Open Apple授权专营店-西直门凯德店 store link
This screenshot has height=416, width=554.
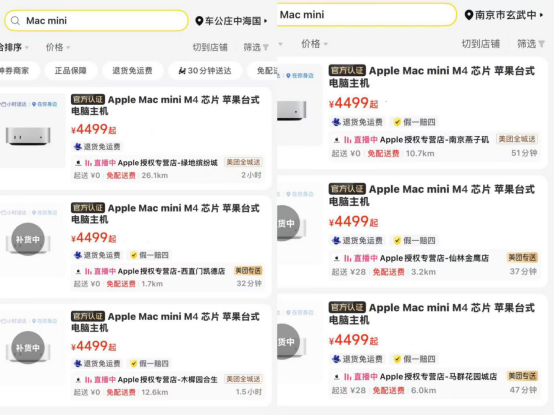pyautogui.click(x=171, y=271)
